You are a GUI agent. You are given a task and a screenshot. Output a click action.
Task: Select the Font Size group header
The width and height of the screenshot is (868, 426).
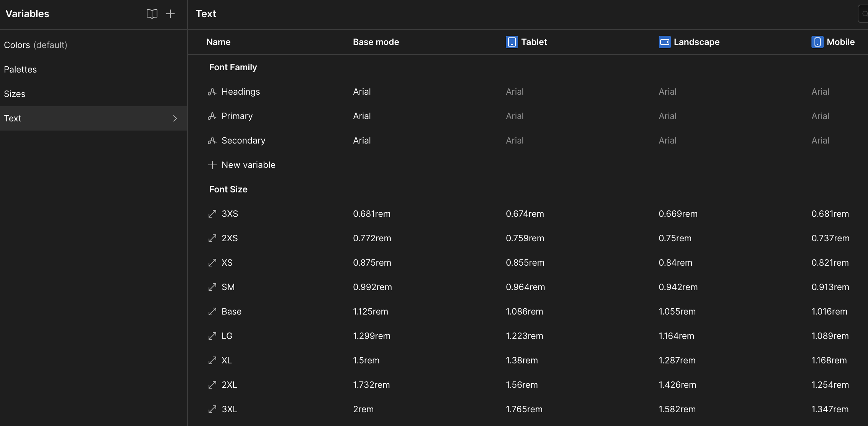click(228, 189)
